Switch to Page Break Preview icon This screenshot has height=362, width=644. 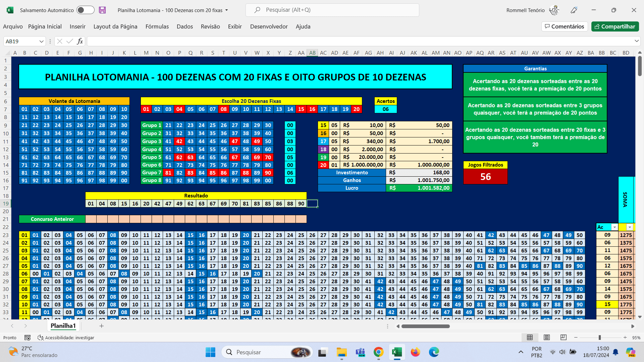[563, 338]
